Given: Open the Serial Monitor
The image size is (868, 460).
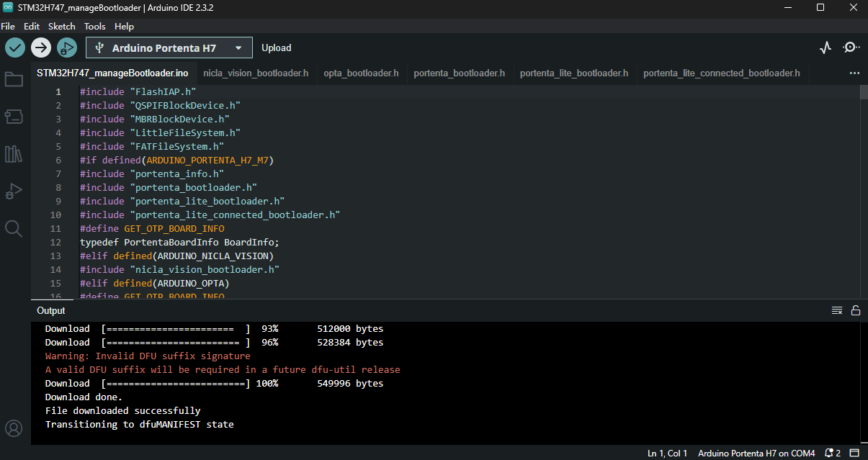Looking at the screenshot, I should pyautogui.click(x=851, y=48).
